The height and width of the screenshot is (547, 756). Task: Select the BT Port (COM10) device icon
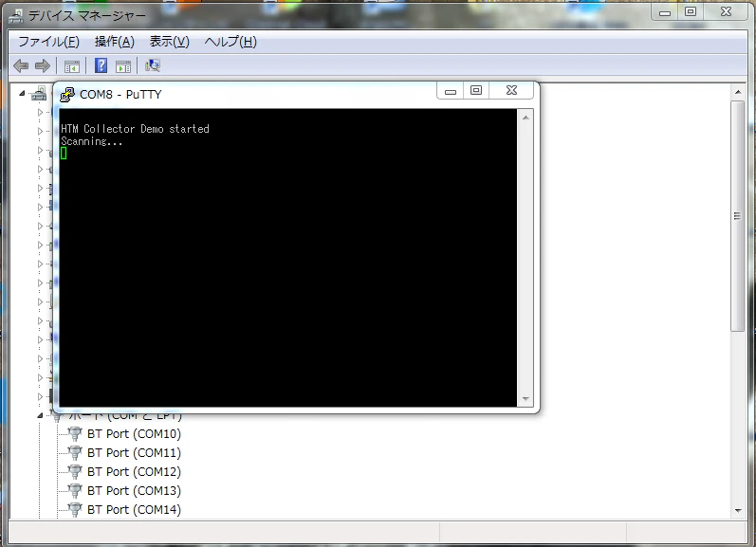(75, 434)
